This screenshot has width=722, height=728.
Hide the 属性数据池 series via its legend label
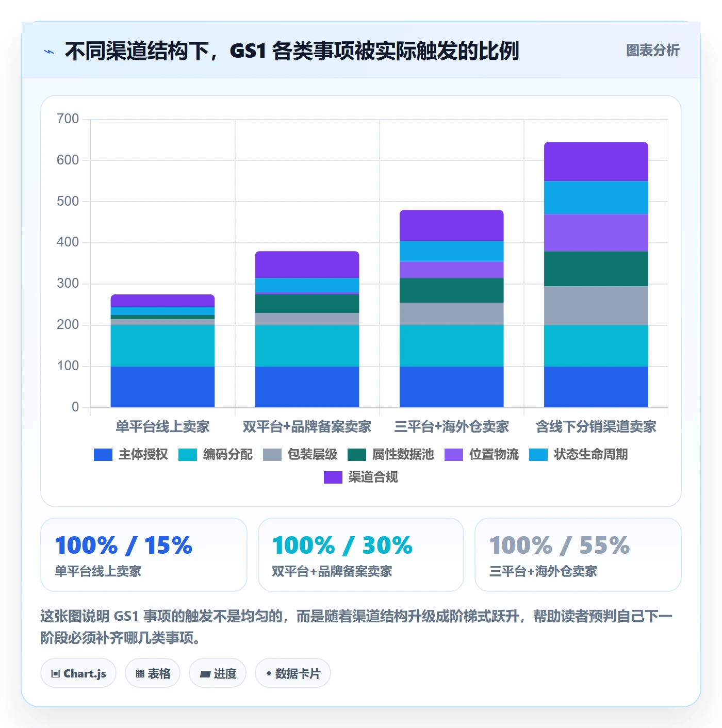403,455
